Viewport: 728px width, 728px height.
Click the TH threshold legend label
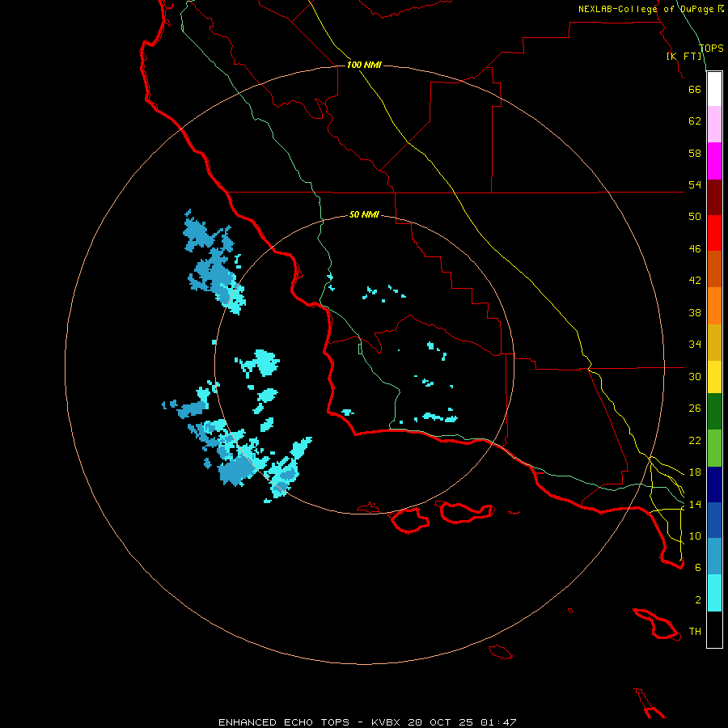point(695,632)
